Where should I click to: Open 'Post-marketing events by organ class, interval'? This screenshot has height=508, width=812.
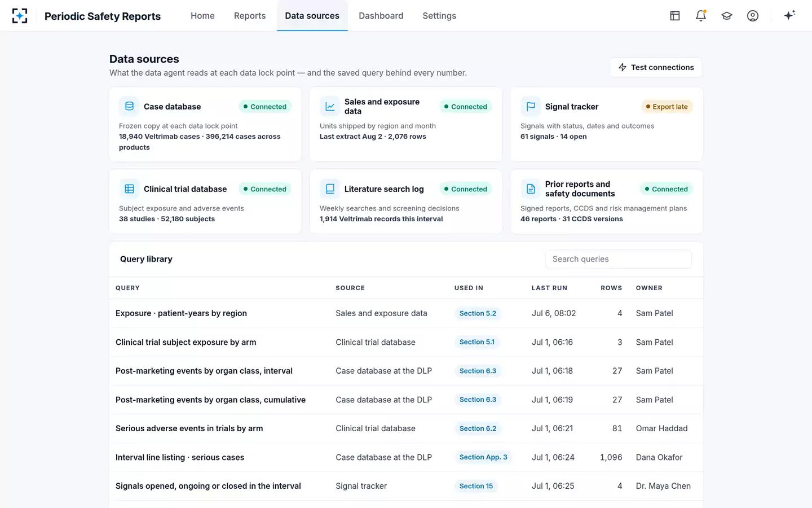pyautogui.click(x=204, y=371)
